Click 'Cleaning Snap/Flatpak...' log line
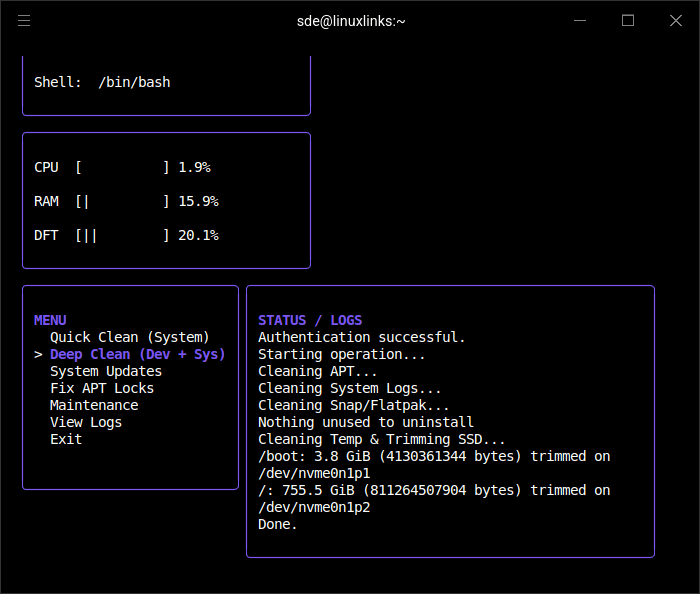 pos(354,405)
